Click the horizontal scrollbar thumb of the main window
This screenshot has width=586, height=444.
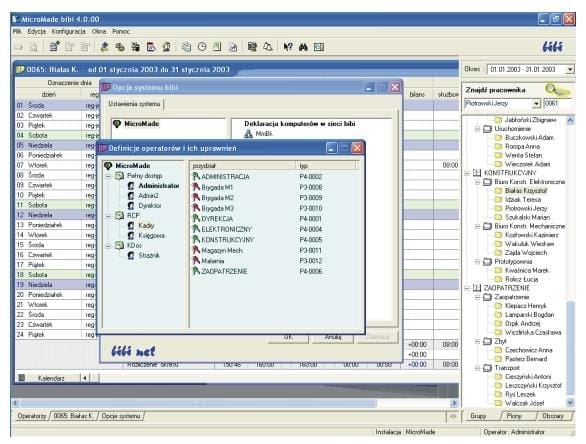pos(198,403)
